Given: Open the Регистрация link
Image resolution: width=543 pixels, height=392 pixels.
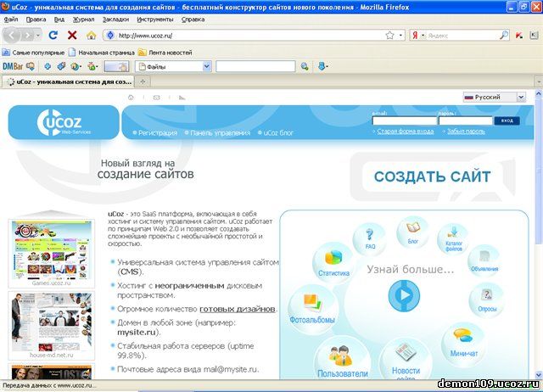Looking at the screenshot, I should pyautogui.click(x=158, y=132).
